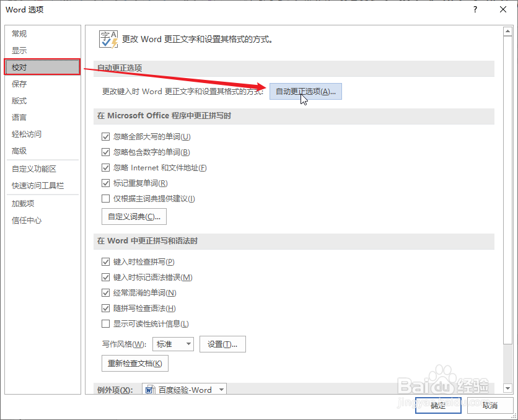Enable 仅根据主词典提供建议 checkbox

(x=106, y=199)
